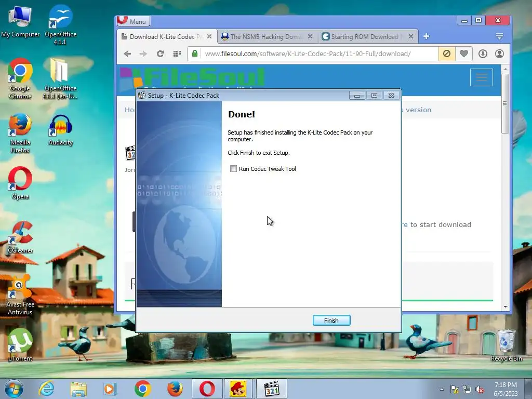Open Opera account profile icon

(499, 54)
